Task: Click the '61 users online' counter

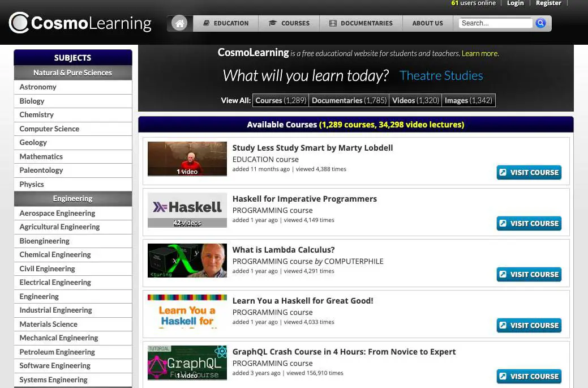Action: click(x=473, y=3)
